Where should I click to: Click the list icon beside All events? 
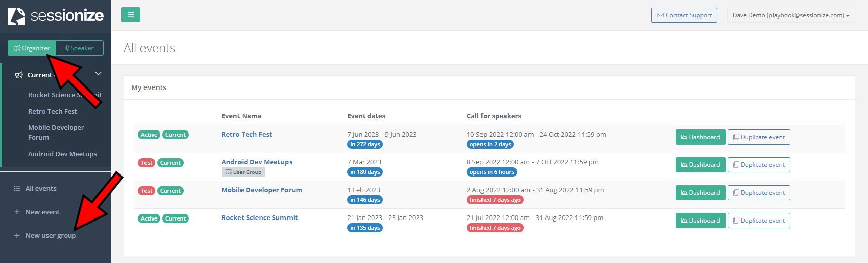17,189
